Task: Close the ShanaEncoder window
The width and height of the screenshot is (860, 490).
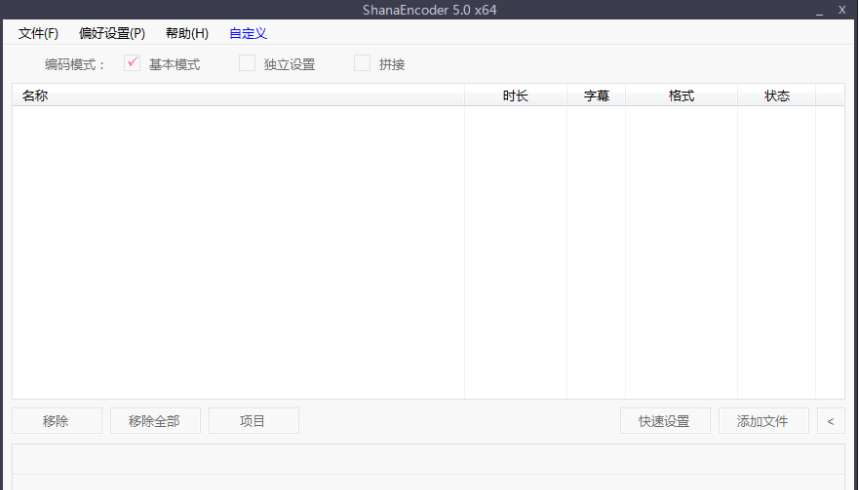Action: tap(842, 10)
